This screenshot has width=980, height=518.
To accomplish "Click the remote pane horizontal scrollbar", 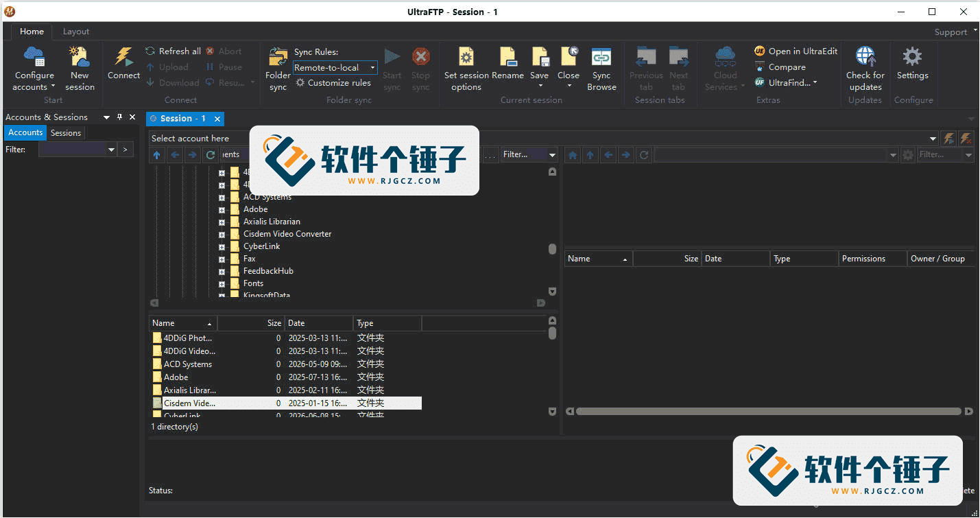I will 768,412.
